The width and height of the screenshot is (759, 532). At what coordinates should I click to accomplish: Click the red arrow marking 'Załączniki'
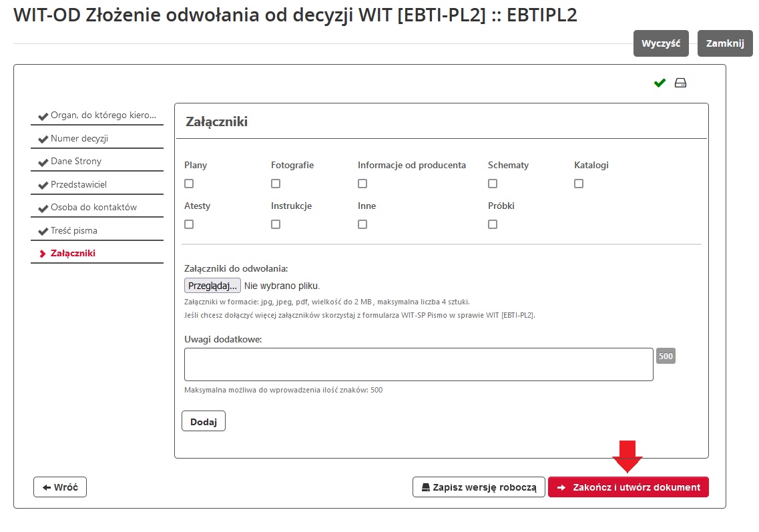click(x=44, y=253)
